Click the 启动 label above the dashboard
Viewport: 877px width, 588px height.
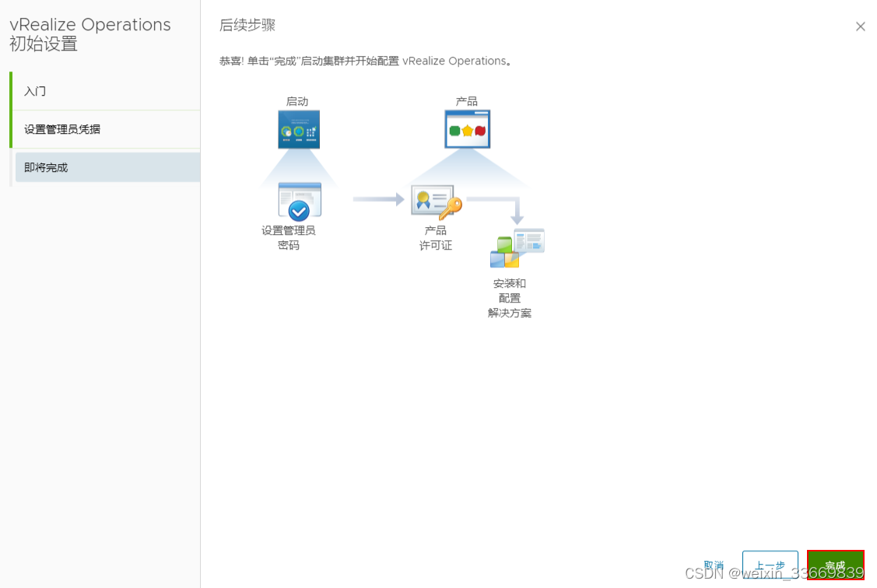(x=297, y=101)
